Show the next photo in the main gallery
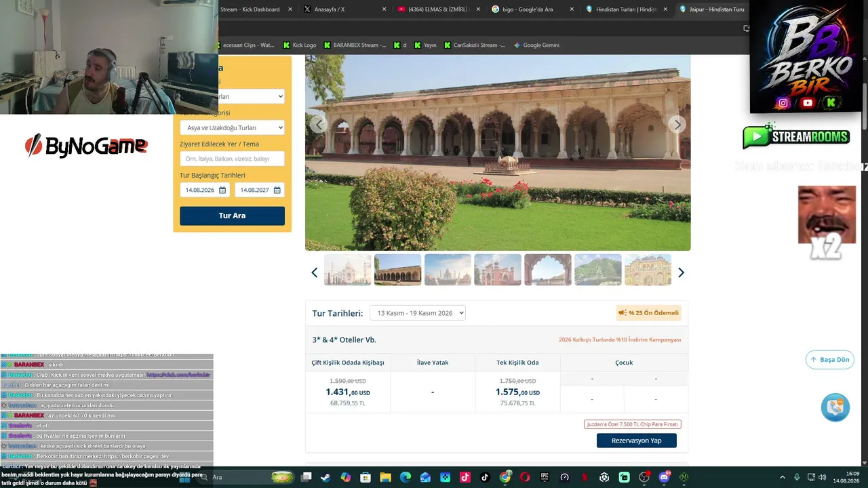Viewport: 868px width, 488px height. pyautogui.click(x=677, y=124)
